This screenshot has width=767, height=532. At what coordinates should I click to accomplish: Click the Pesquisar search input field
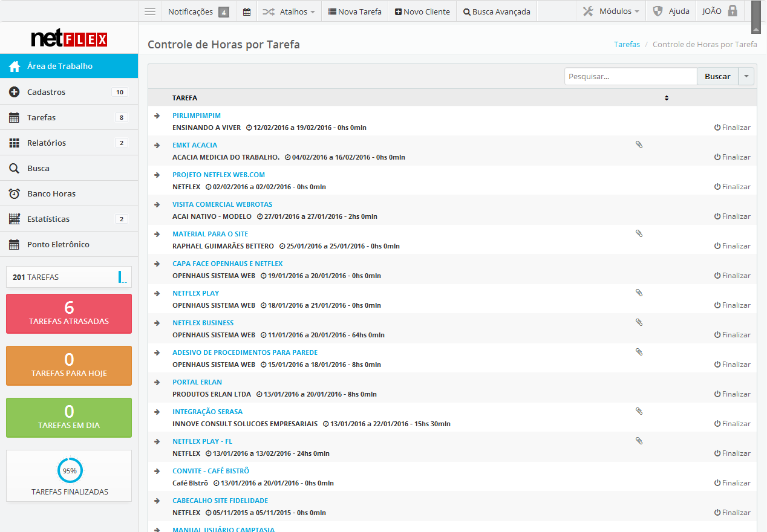(x=630, y=76)
